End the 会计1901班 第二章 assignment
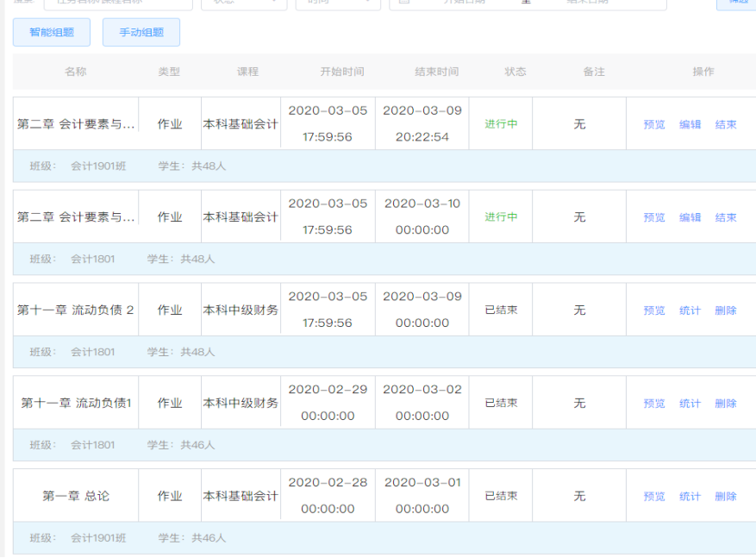Image resolution: width=756 pixels, height=558 pixels. coord(726,124)
